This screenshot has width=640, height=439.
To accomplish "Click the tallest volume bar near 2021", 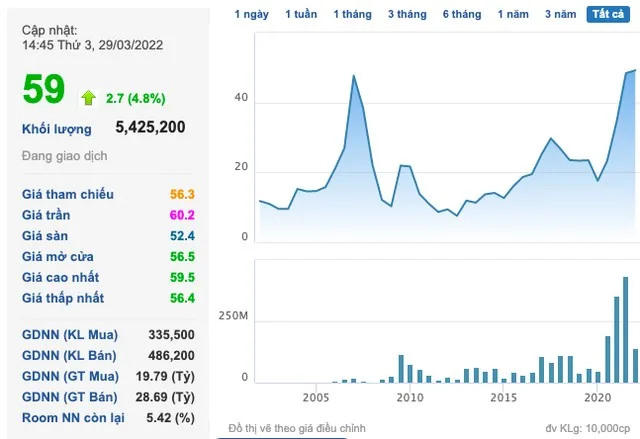I will pyautogui.click(x=626, y=330).
